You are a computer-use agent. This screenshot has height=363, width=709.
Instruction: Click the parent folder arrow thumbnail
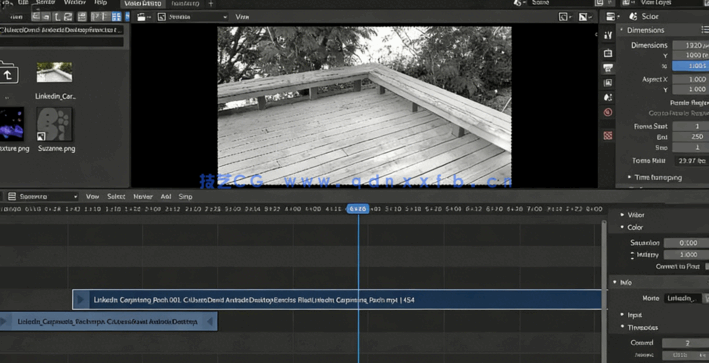9,72
